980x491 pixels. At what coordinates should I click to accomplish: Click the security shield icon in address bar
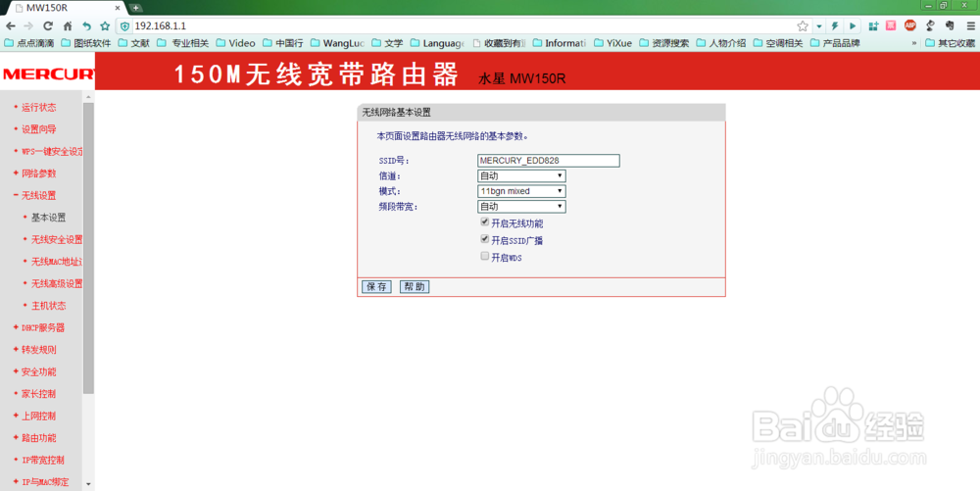click(x=125, y=26)
